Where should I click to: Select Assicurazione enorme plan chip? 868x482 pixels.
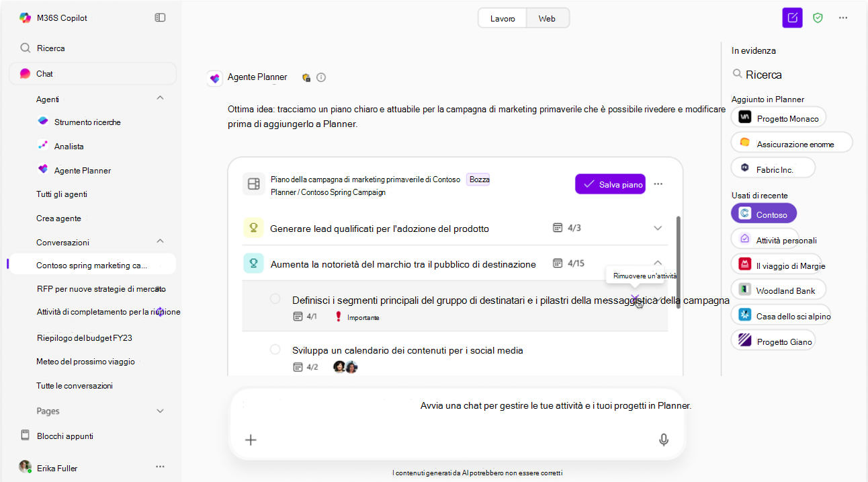click(x=792, y=143)
